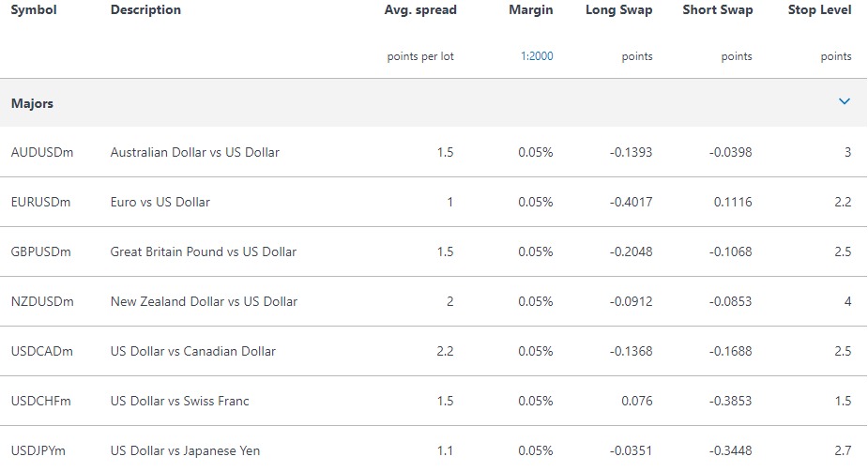Select the USDCADm symbol
The height and width of the screenshot is (472, 868).
coord(42,351)
